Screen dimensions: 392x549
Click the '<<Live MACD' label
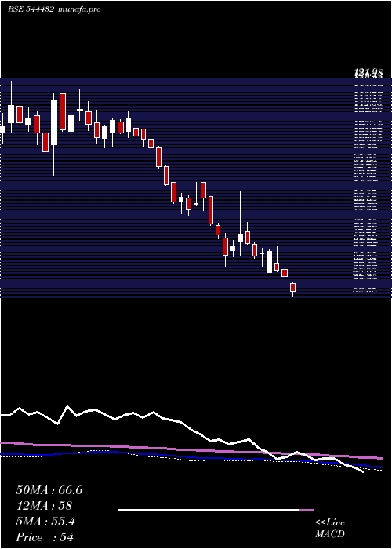click(x=330, y=529)
